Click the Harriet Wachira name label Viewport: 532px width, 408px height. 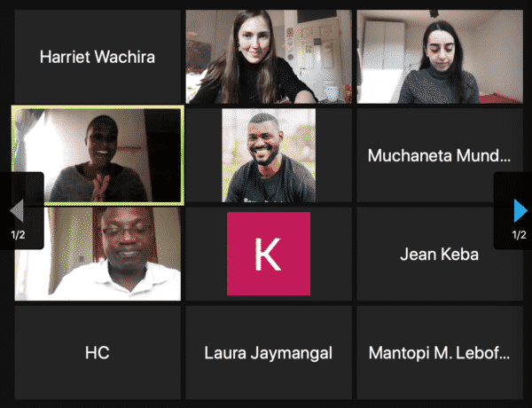click(98, 57)
